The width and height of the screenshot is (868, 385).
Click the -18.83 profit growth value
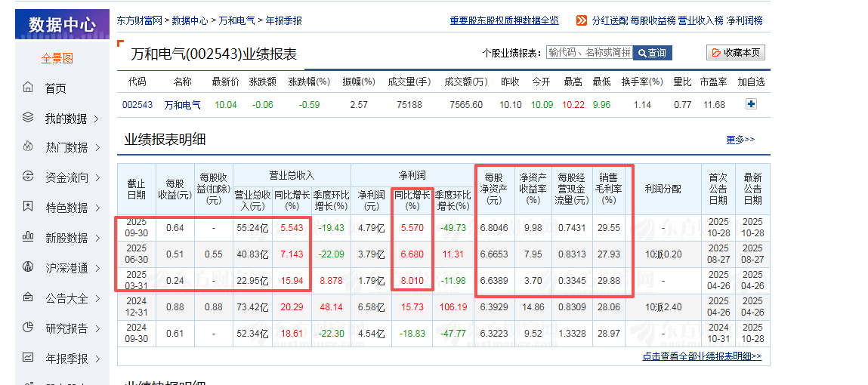pos(412,334)
